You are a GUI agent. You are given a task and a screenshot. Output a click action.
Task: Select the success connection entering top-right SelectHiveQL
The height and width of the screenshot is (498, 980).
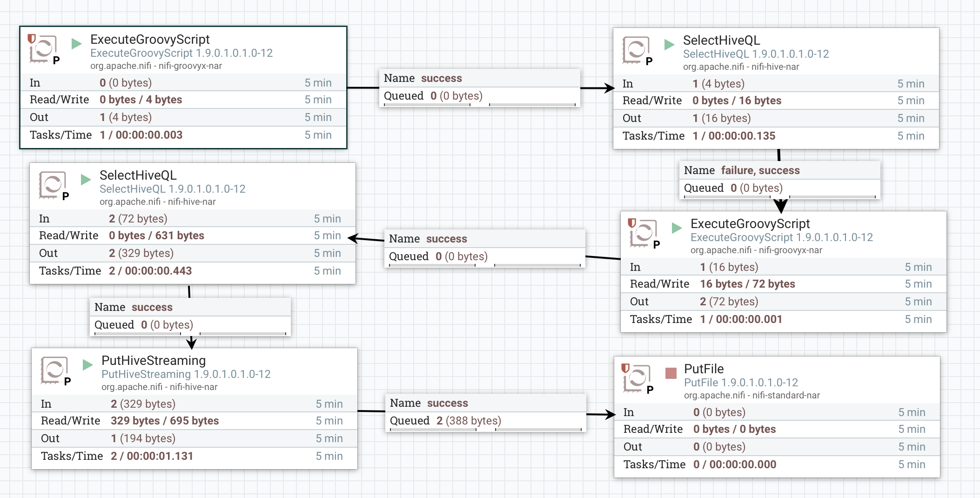pos(480,87)
